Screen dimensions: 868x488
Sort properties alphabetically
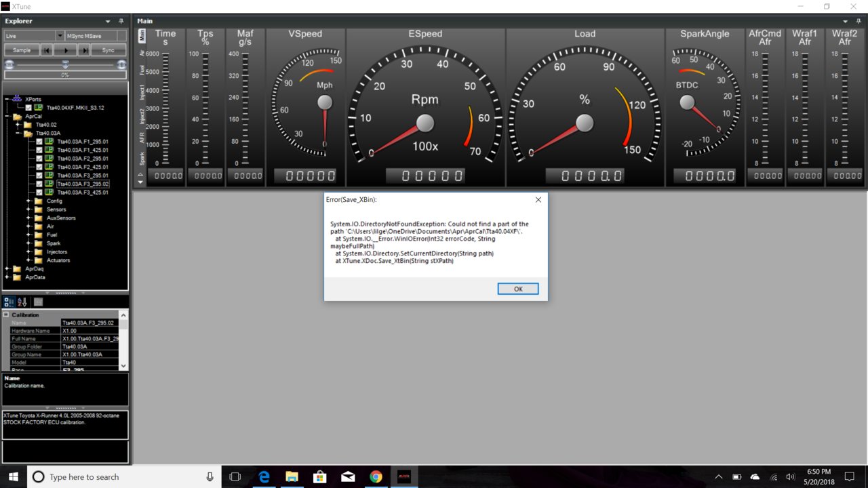22,302
